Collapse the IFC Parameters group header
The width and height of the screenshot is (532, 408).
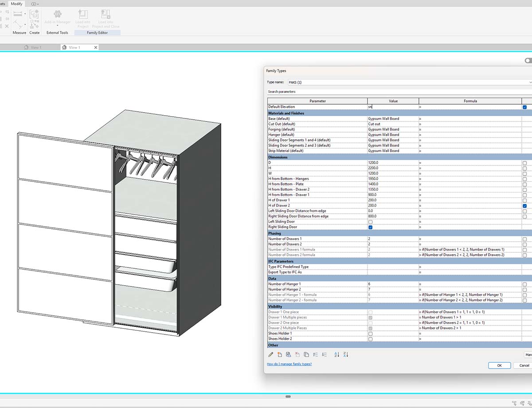(399, 261)
